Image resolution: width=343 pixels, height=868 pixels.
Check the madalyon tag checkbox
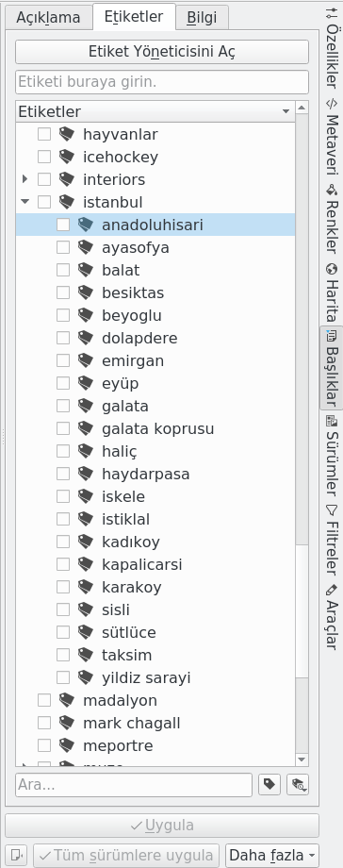click(x=44, y=700)
